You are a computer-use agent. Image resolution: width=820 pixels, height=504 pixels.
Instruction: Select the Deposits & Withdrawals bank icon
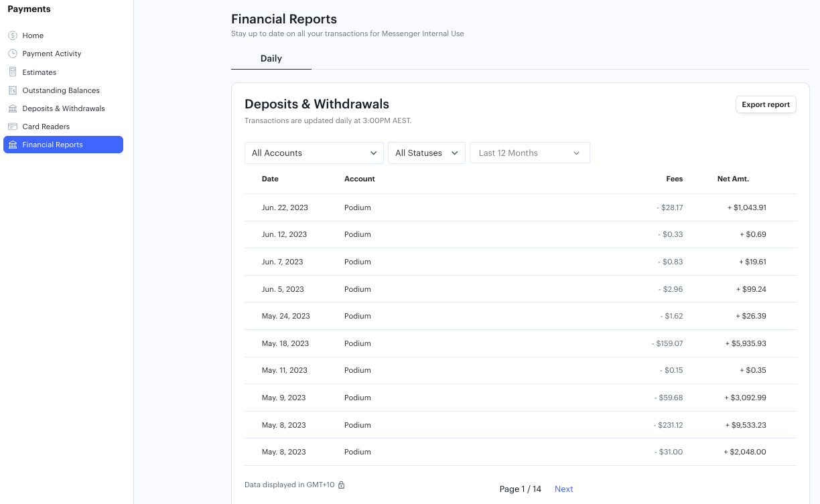tap(12, 108)
